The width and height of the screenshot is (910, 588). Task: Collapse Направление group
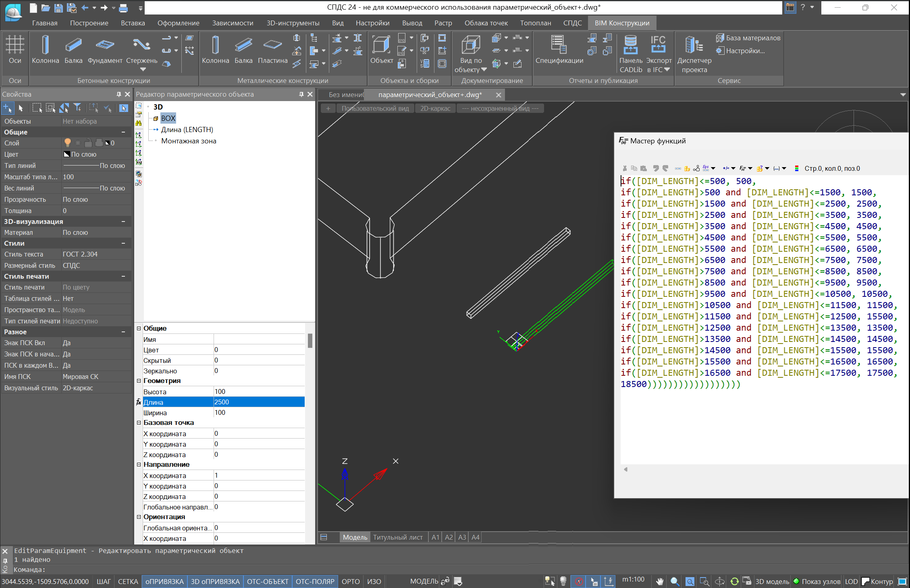(x=139, y=464)
